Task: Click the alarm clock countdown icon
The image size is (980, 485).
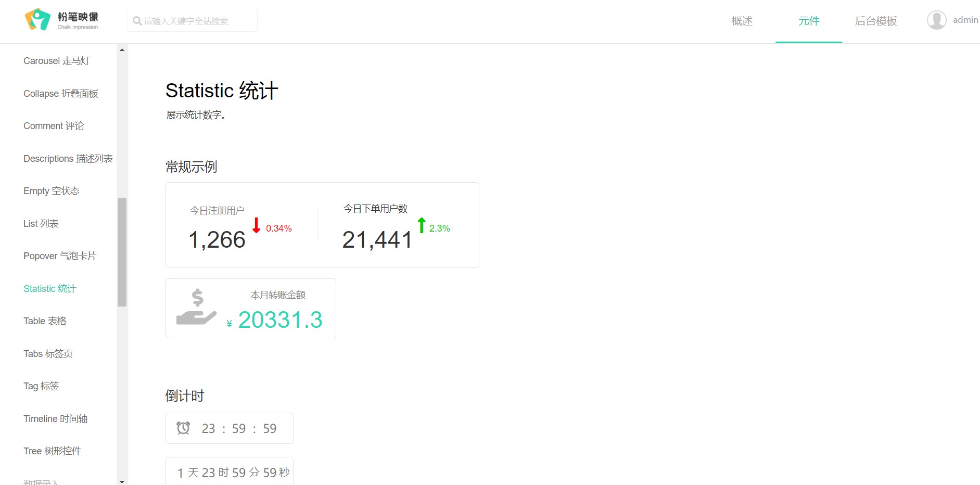Action: [183, 428]
